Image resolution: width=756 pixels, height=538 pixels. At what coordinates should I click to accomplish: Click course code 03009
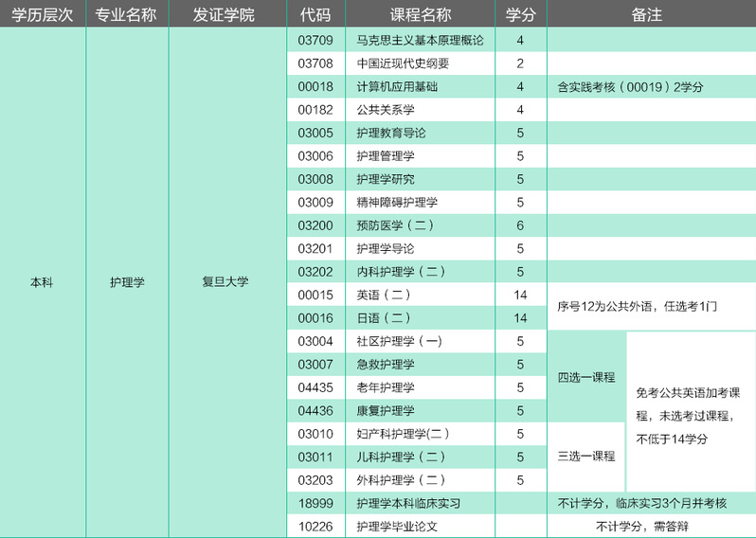click(315, 202)
